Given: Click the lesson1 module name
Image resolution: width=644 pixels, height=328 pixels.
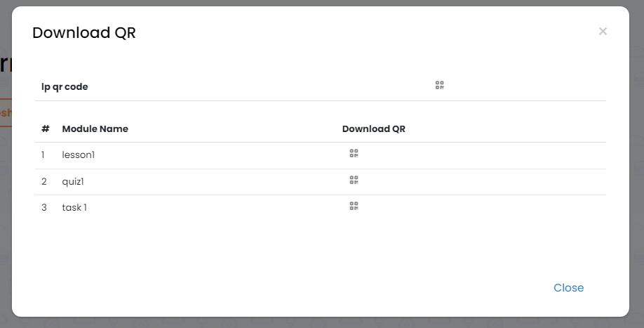Looking at the screenshot, I should click(78, 155).
